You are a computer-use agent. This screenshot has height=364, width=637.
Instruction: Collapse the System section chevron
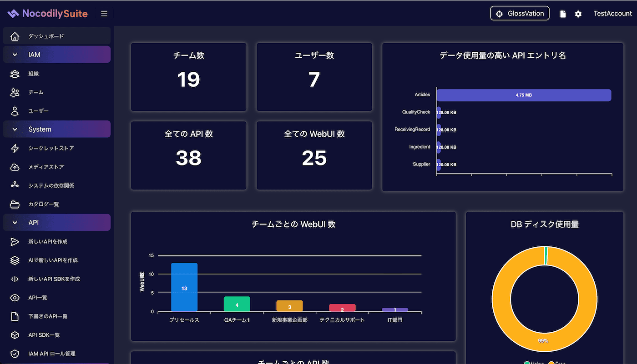(x=15, y=130)
